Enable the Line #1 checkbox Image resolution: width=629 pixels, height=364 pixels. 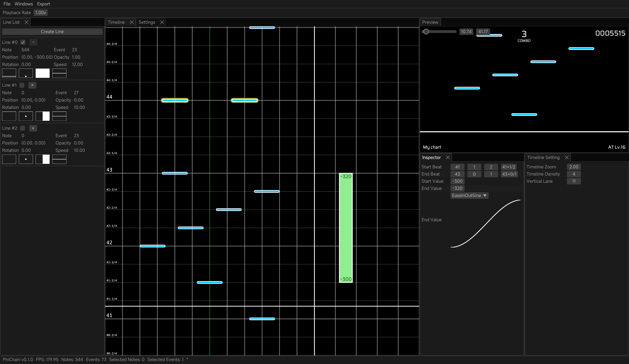(22, 85)
